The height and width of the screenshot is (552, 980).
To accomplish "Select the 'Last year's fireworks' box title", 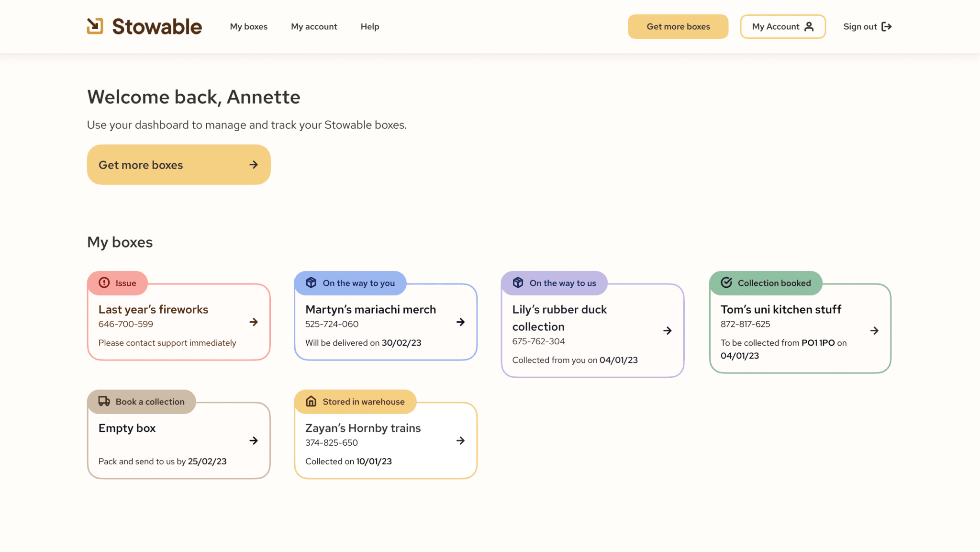I will point(153,309).
